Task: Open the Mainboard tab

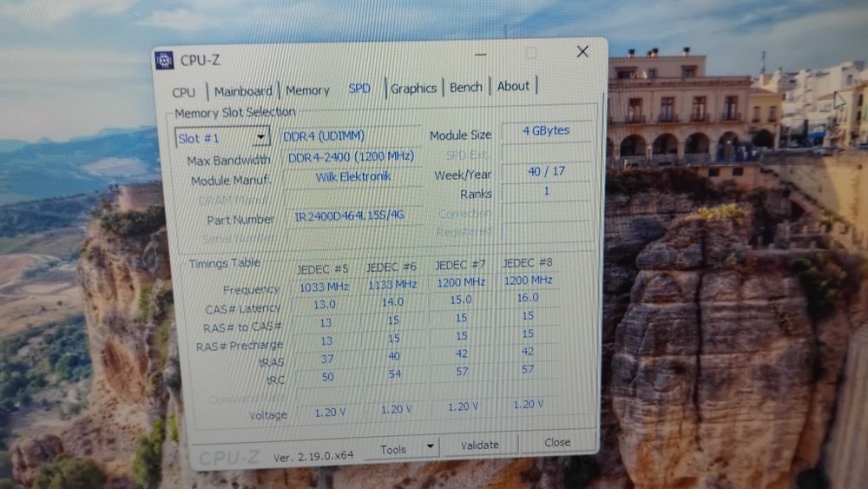Action: pyautogui.click(x=243, y=91)
